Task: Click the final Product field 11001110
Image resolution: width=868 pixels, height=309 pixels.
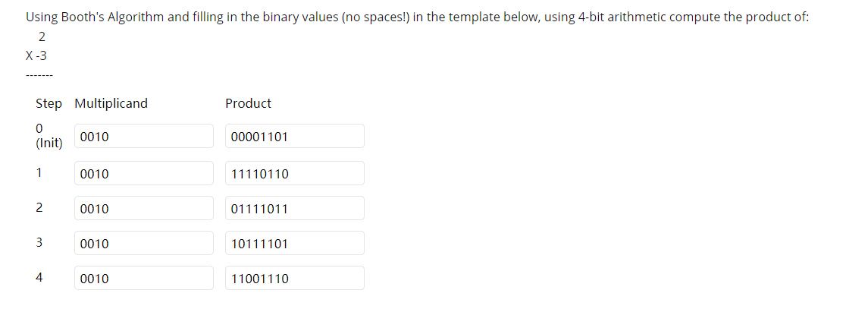Action: pos(294,278)
